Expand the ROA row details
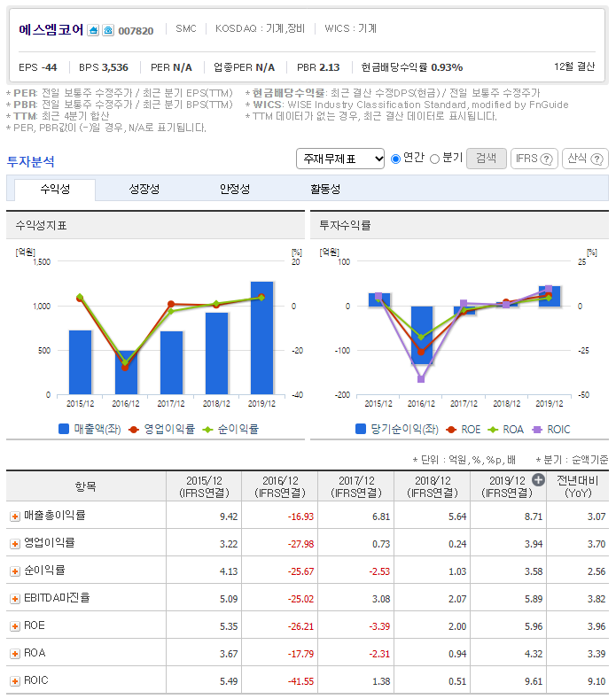Image resolution: width=616 pixels, height=699 pixels. click(15, 654)
